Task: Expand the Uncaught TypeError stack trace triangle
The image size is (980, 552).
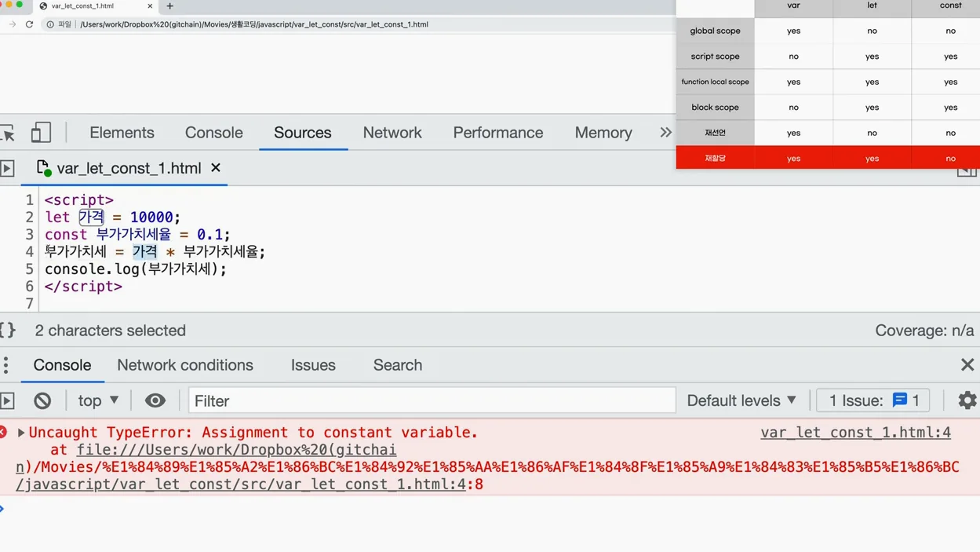Action: (x=21, y=433)
